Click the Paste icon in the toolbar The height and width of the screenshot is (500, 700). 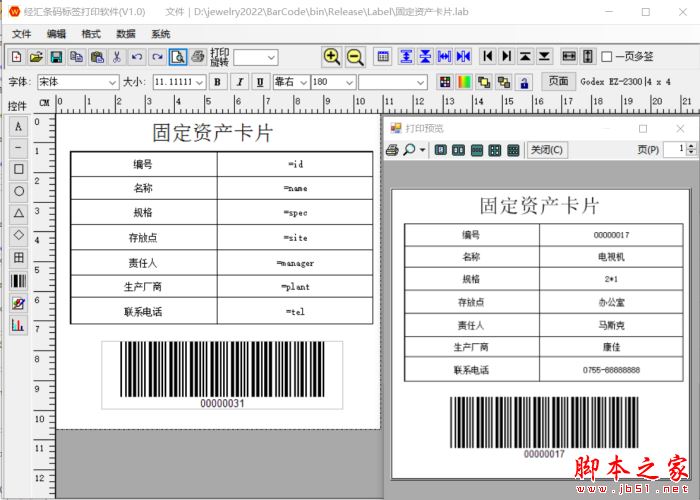point(96,57)
